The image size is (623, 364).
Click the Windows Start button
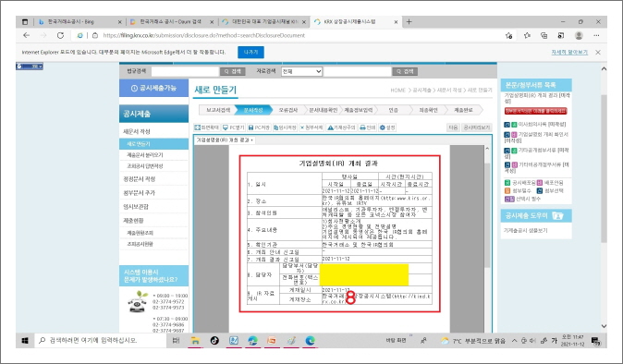(25, 341)
